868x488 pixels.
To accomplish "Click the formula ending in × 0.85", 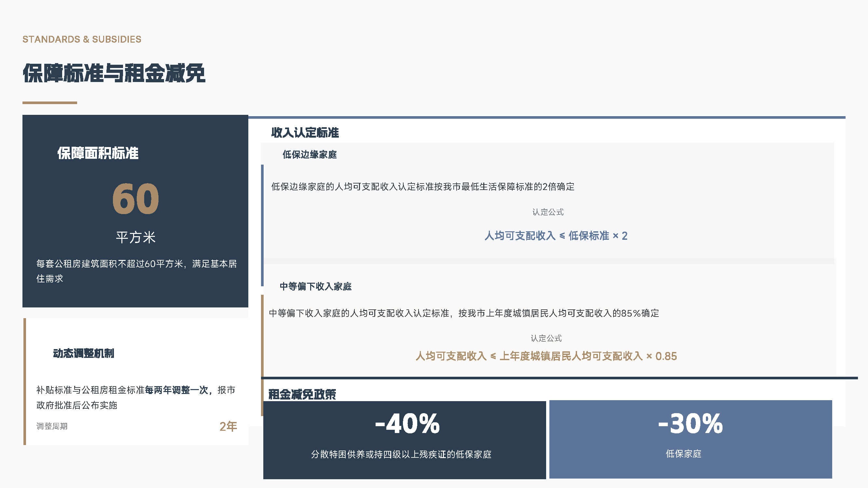I will click(x=546, y=356).
